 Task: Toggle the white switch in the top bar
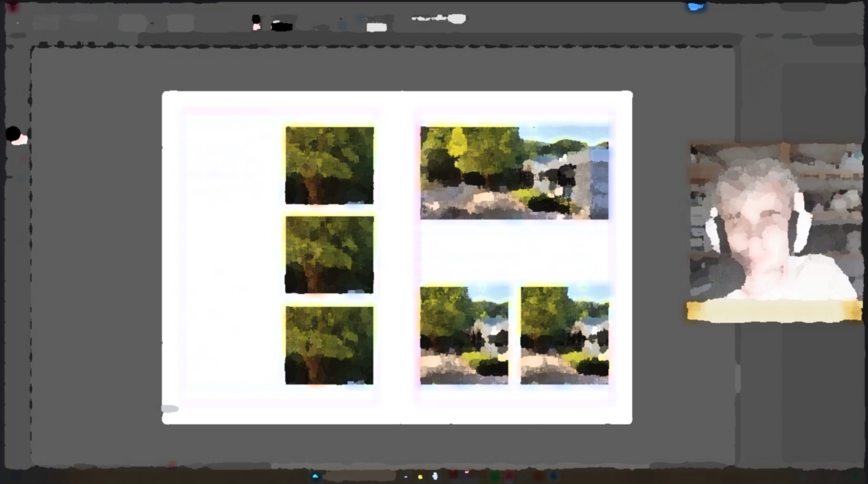pos(456,19)
